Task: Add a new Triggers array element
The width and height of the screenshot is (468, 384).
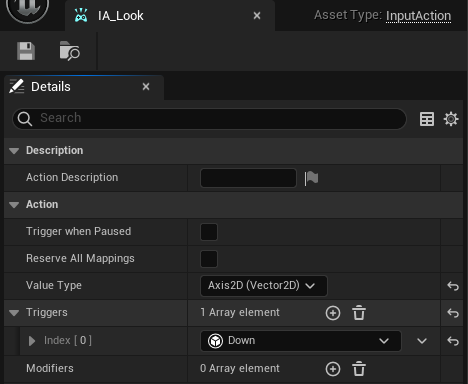Action: (x=333, y=313)
